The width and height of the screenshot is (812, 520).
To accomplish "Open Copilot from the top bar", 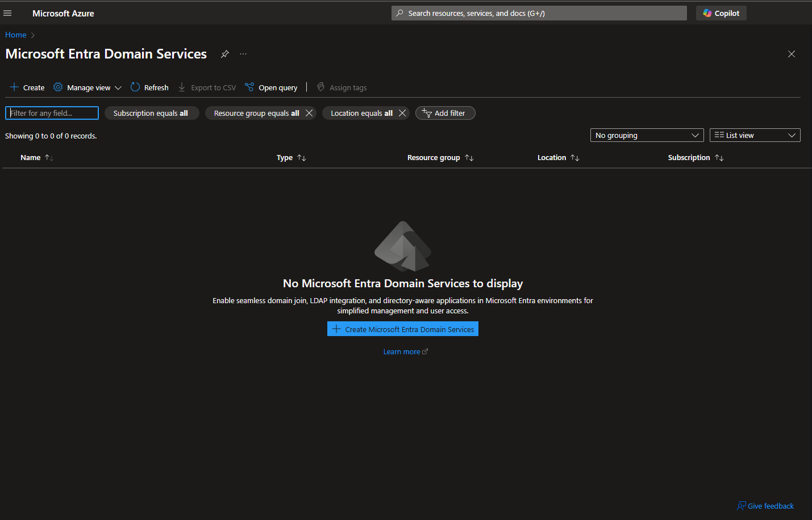I will [x=721, y=13].
